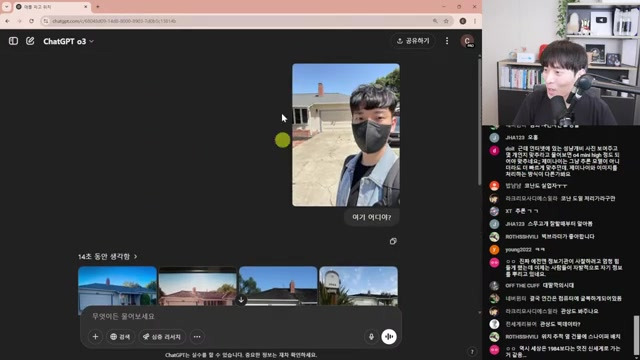Click the '여기 어디야?' message bubble

[371, 217]
